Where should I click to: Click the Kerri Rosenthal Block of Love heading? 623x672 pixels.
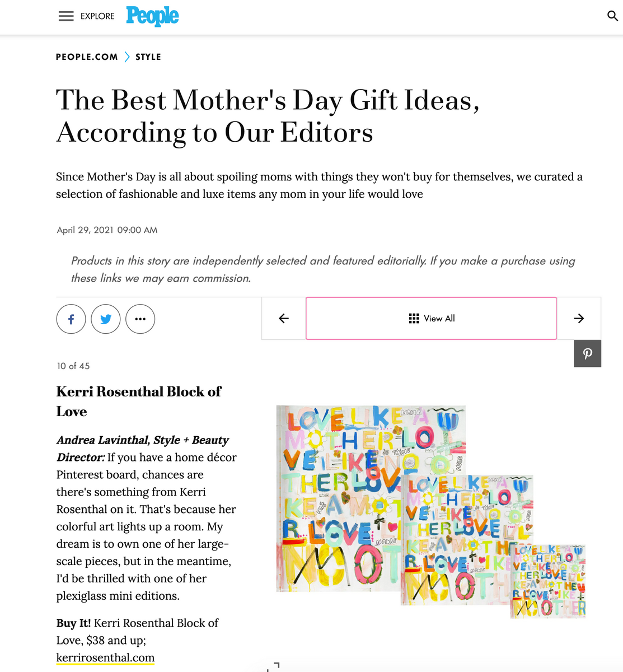[x=138, y=401]
